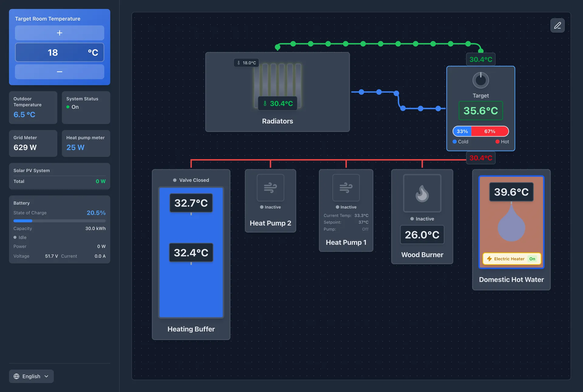Viewport: 583px width, 392px height.
Task: Click the 39.6°C hot water temperature
Action: (x=511, y=192)
